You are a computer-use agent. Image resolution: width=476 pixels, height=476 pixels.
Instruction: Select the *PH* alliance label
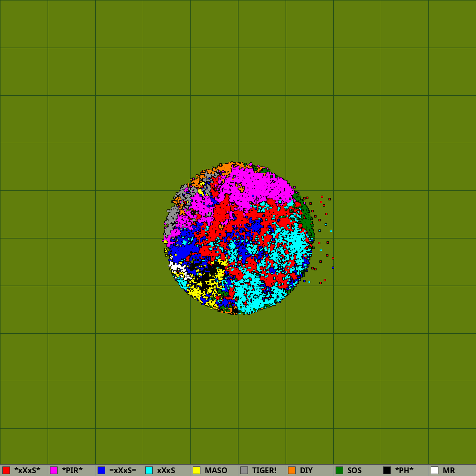coord(404,470)
